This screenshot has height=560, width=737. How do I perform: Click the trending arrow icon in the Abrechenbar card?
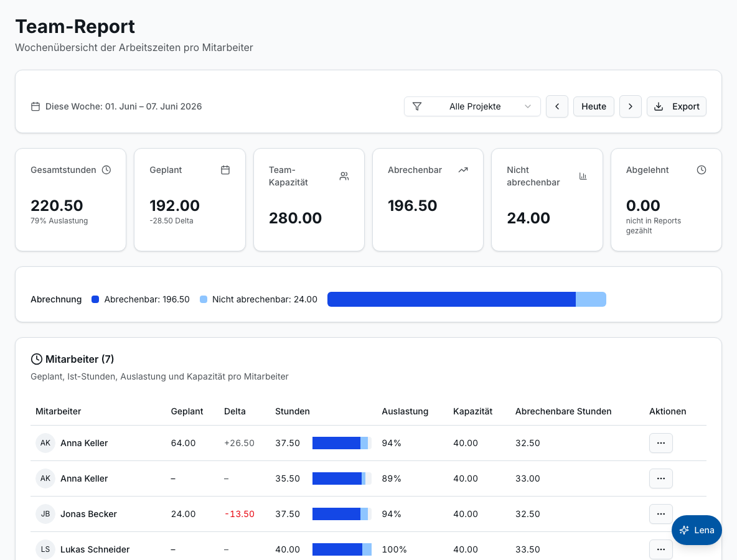[463, 170]
